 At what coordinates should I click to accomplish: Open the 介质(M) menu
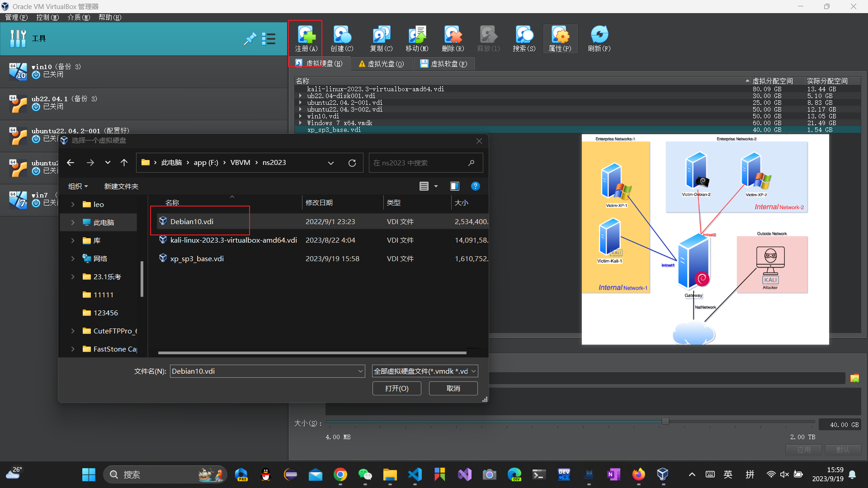coord(79,17)
